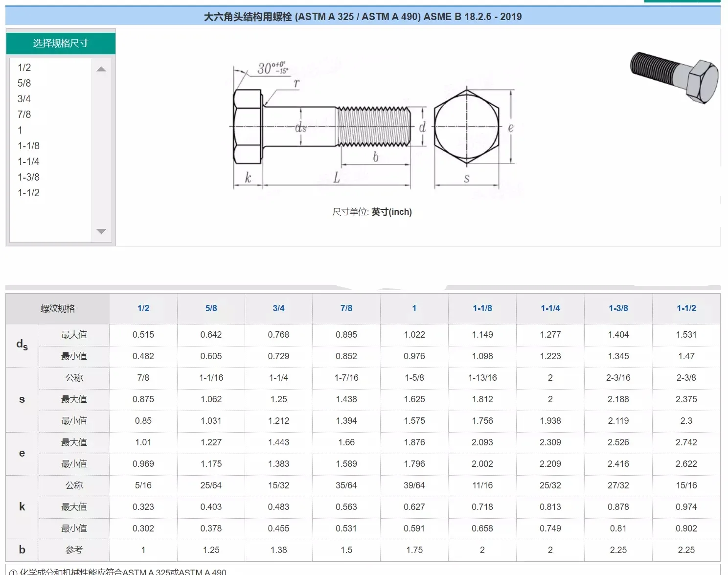This screenshot has width=728, height=575.
Task: Choose 7/8 from the size list
Action: [24, 115]
